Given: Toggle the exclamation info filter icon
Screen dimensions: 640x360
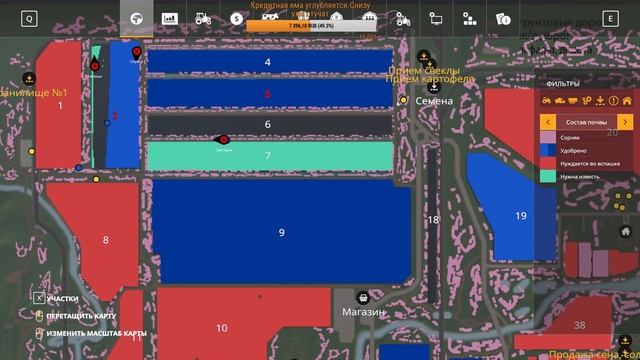Looking at the screenshot, I should [x=613, y=100].
